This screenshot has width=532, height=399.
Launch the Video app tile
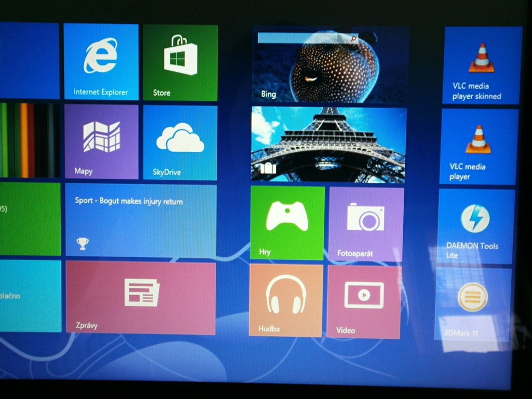pos(364,301)
